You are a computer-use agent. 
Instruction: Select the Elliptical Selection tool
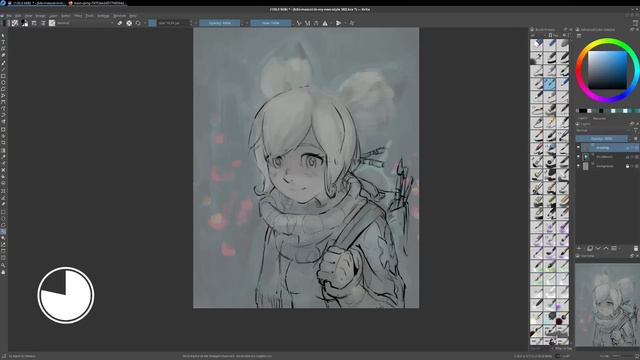(x=3, y=218)
